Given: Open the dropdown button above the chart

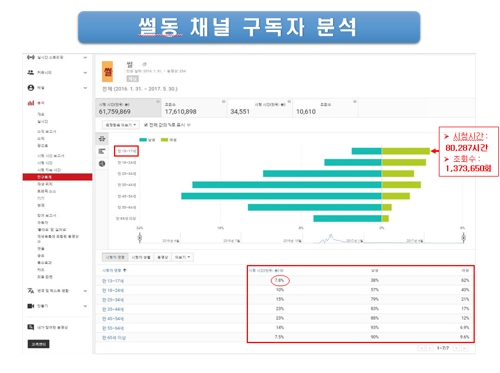Looking at the screenshot, I should click(x=121, y=125).
